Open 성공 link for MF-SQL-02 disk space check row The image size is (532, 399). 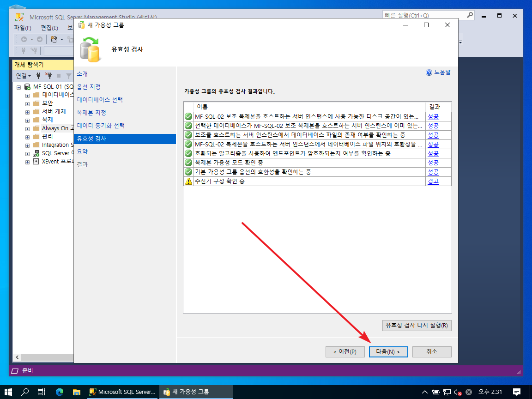(433, 116)
